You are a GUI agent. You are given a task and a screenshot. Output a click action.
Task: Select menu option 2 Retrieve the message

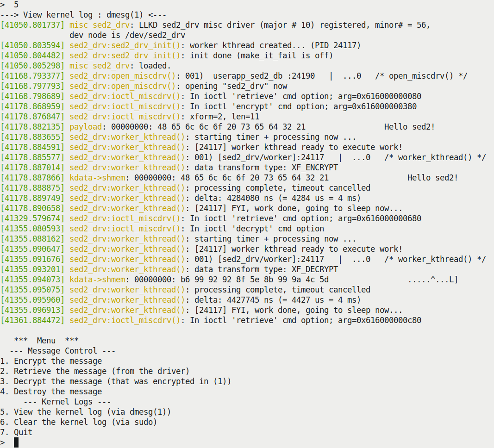pyautogui.click(x=95, y=371)
